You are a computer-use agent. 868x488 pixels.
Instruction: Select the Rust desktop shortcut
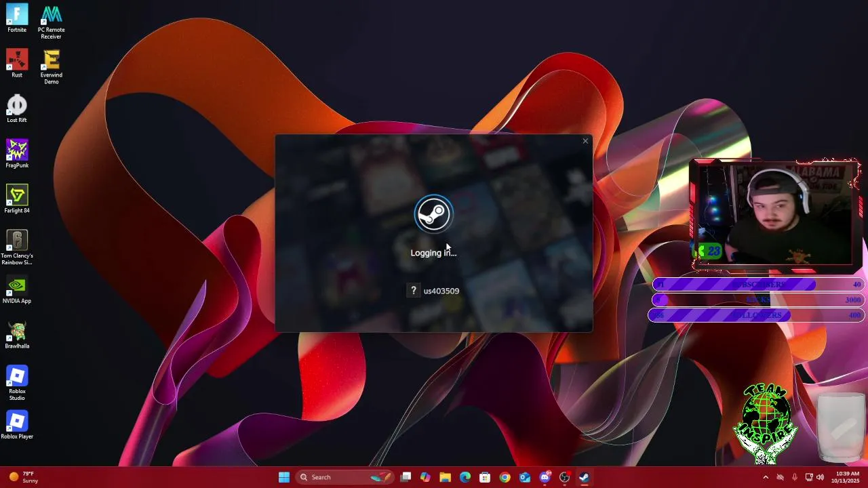pos(17,63)
